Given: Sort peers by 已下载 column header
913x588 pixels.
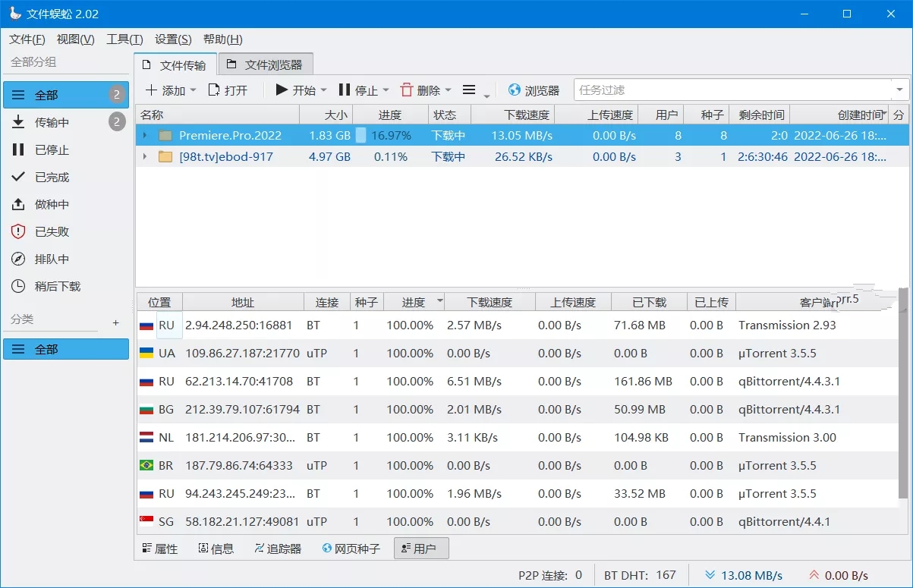Looking at the screenshot, I should (649, 302).
